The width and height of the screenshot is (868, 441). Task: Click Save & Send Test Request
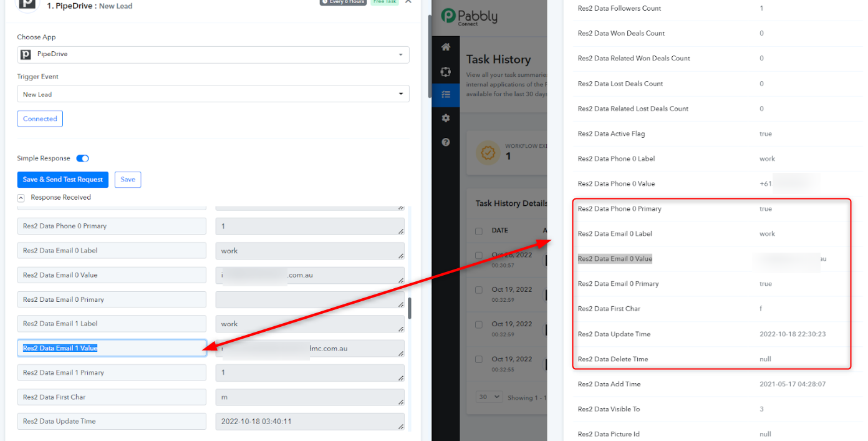pos(62,180)
